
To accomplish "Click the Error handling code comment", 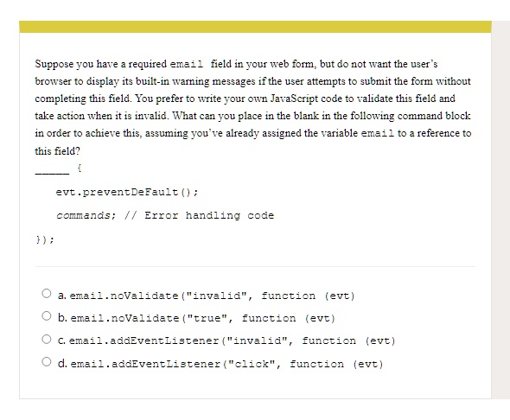I will coord(209,215).
